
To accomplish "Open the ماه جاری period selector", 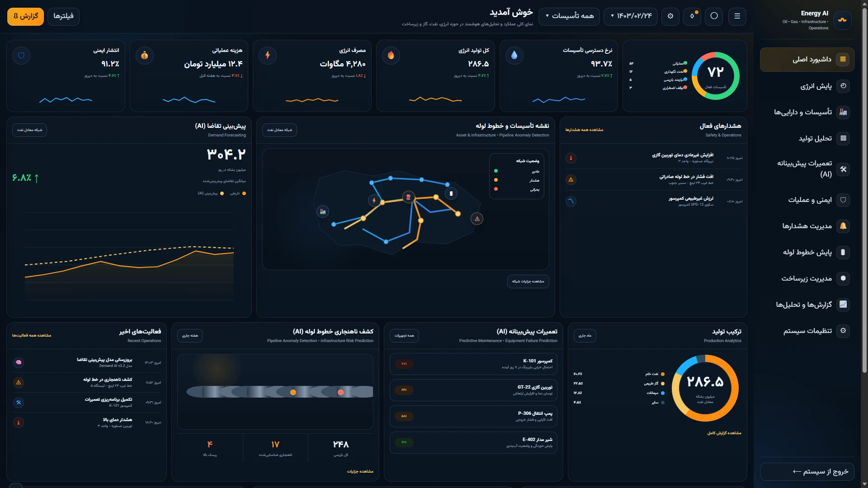I will point(585,336).
